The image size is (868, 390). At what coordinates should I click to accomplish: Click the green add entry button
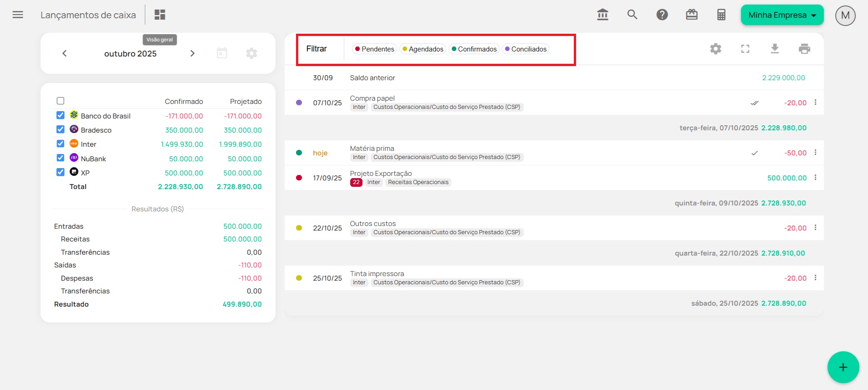tap(843, 367)
